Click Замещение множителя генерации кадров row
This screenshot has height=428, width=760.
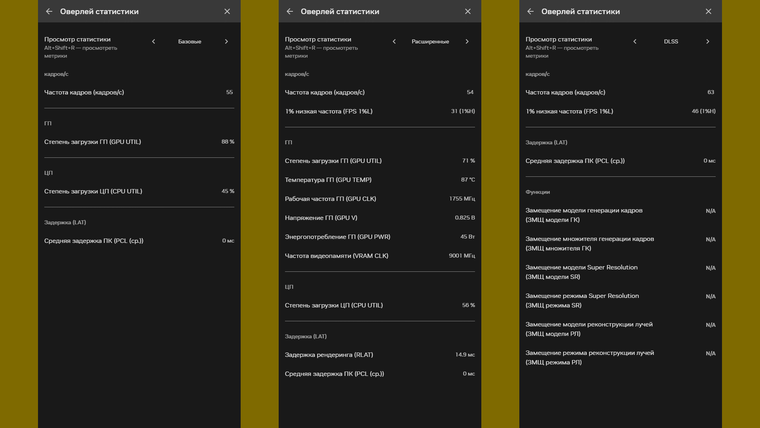[x=620, y=243]
